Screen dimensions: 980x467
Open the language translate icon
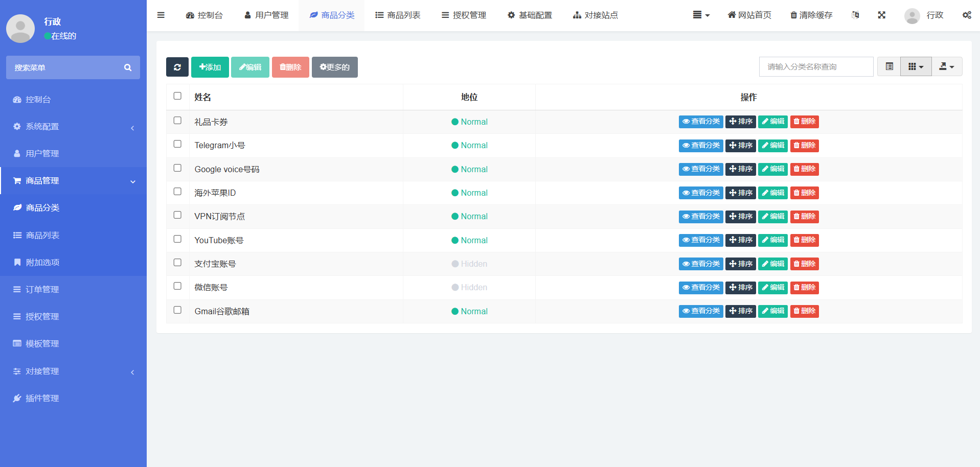click(x=855, y=15)
